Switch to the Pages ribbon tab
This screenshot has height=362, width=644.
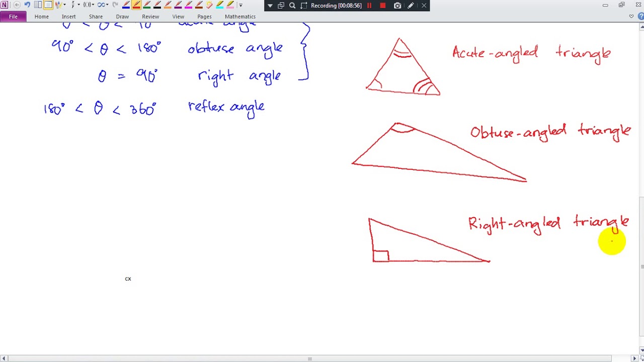point(204,17)
